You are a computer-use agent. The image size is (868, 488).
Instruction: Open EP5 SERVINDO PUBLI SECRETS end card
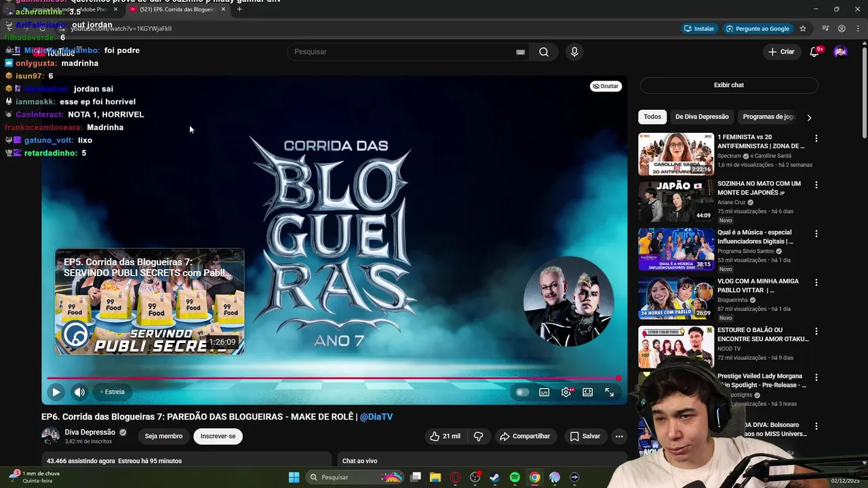pyautogui.click(x=149, y=302)
